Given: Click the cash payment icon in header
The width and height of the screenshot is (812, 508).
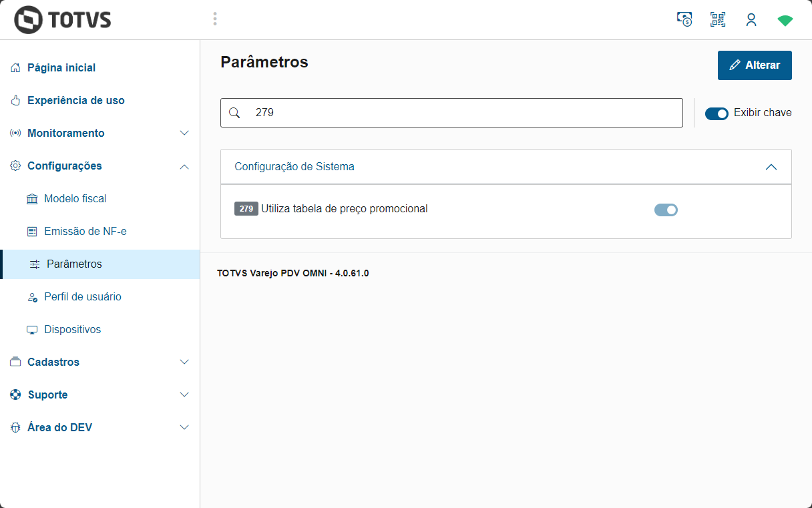Looking at the screenshot, I should pos(684,19).
